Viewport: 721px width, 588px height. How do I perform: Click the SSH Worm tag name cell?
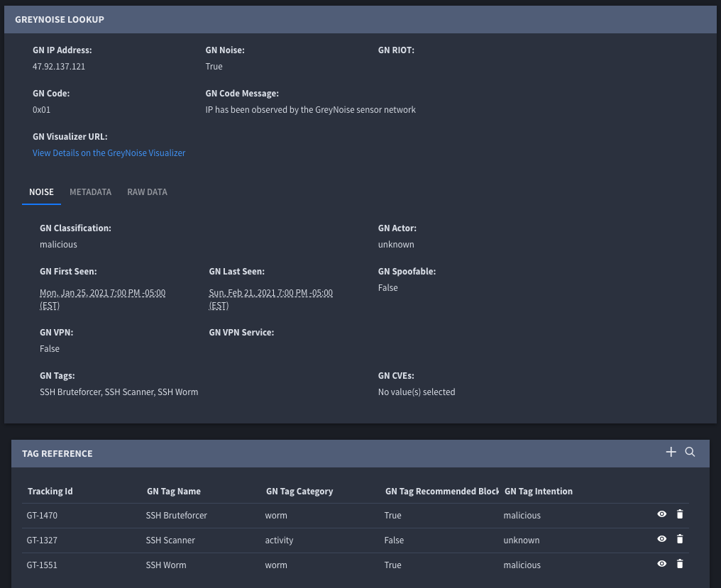tap(166, 565)
